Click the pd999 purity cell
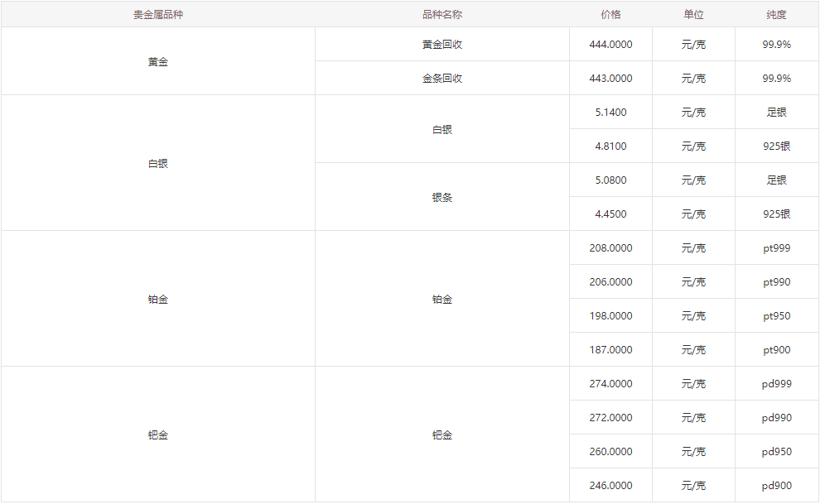This screenshot has width=825, height=504. (x=776, y=384)
